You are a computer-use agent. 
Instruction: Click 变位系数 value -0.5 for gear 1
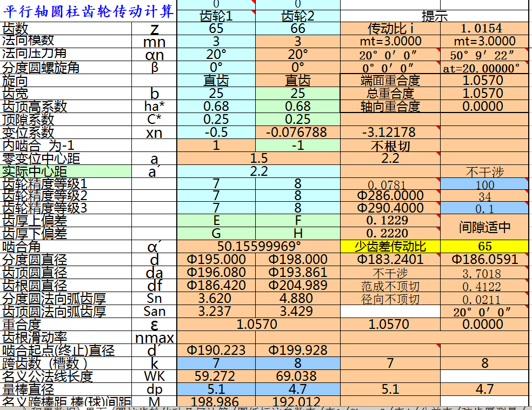pyautogui.click(x=216, y=133)
